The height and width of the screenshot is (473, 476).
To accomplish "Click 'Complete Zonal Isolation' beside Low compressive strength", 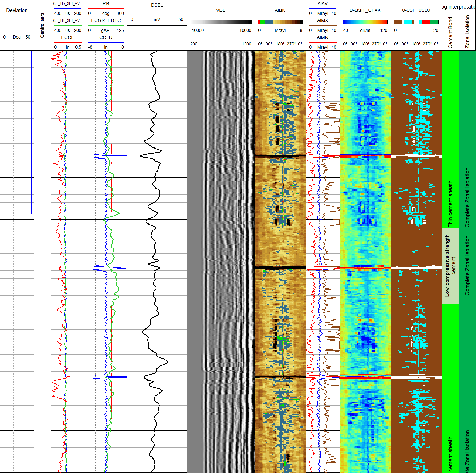I will tap(467, 265).
